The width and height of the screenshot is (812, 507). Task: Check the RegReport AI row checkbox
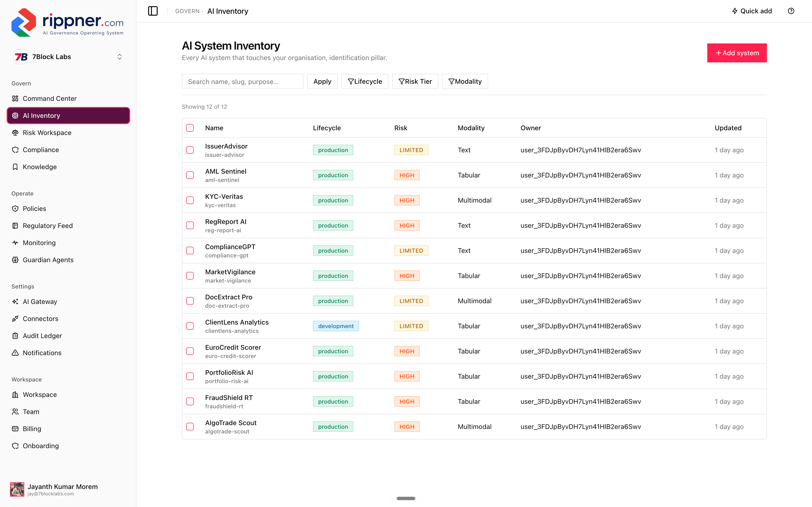tap(190, 225)
